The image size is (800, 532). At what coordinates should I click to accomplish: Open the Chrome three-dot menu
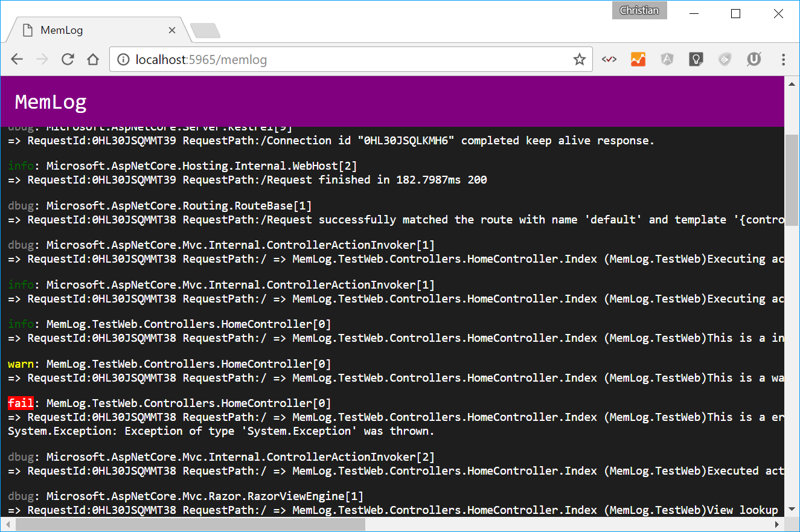783,59
